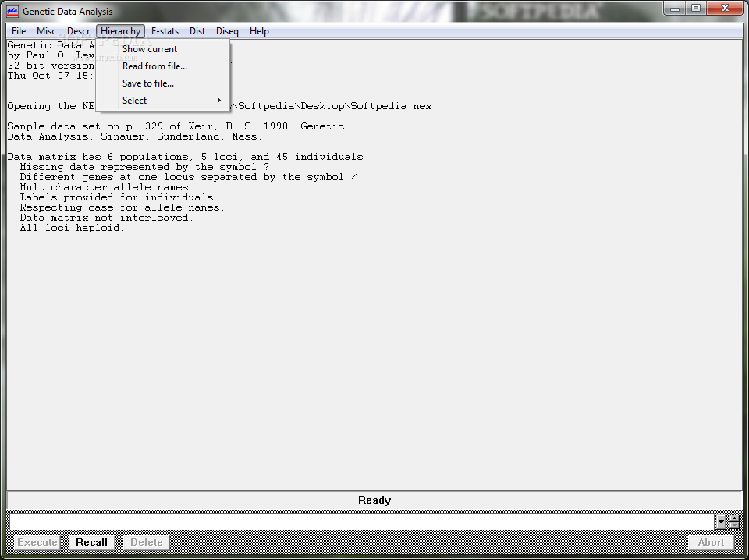Click 'Labels provided for individuals.' line

point(119,197)
